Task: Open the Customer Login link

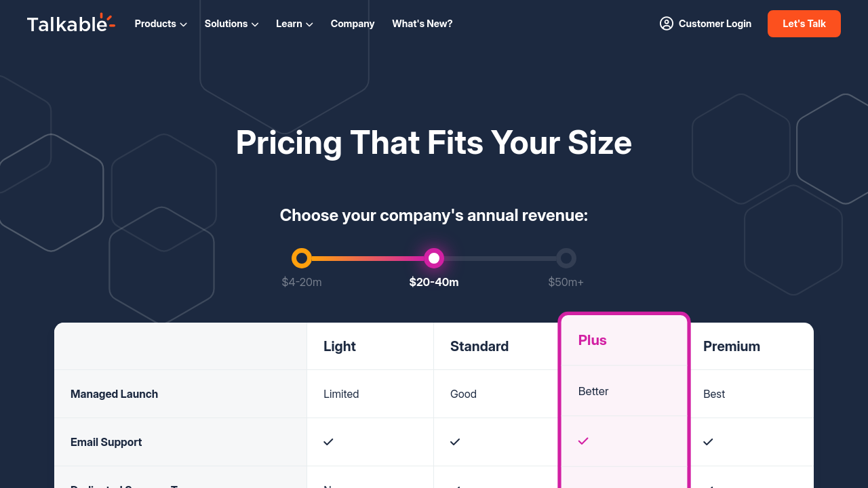Action: click(x=715, y=24)
